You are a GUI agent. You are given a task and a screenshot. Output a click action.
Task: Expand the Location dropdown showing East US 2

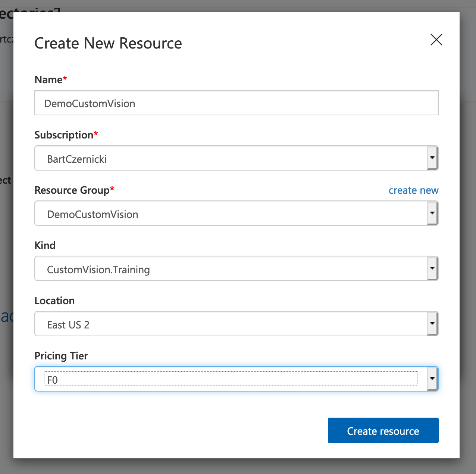(231, 324)
